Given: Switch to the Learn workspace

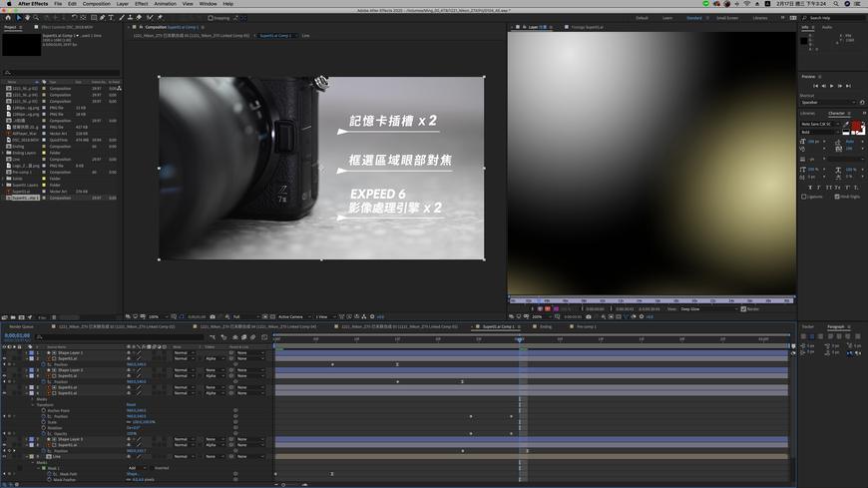Looking at the screenshot, I should (x=667, y=18).
